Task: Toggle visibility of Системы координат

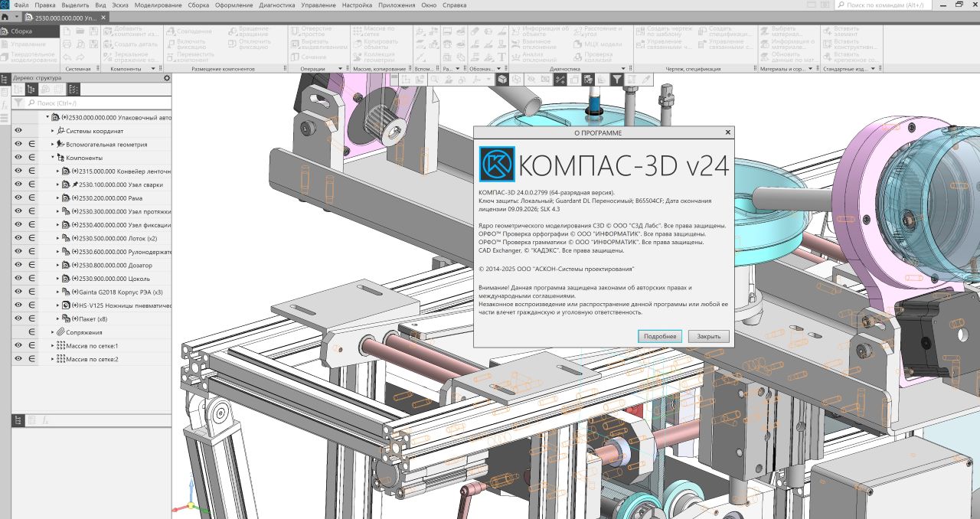Action: tap(18, 131)
